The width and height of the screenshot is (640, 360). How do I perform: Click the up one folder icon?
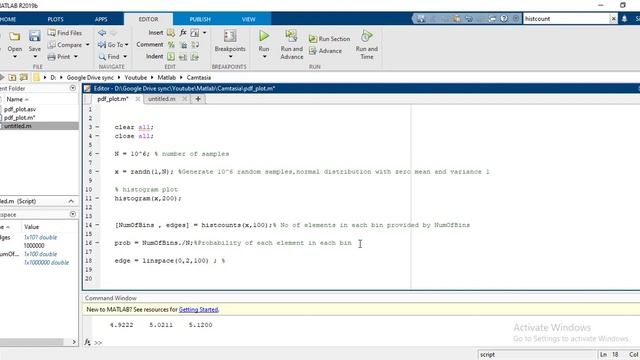[x=13, y=78]
